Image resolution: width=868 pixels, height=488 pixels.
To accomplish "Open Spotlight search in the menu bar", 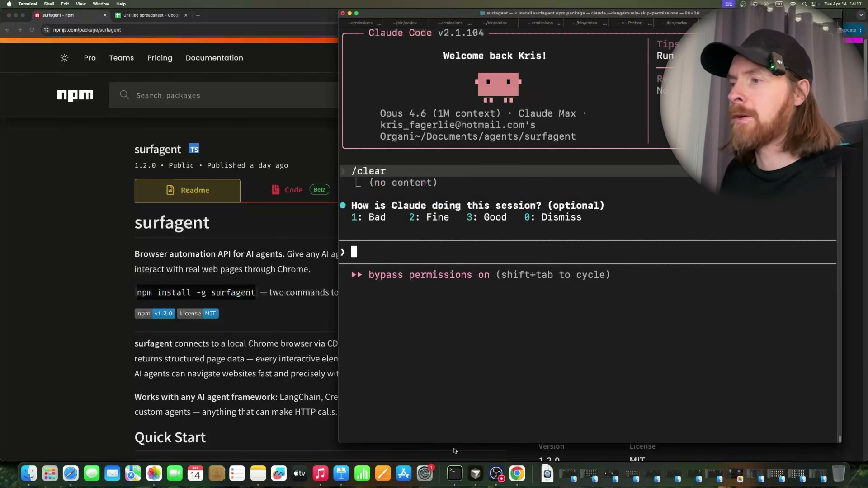I will [x=805, y=4].
